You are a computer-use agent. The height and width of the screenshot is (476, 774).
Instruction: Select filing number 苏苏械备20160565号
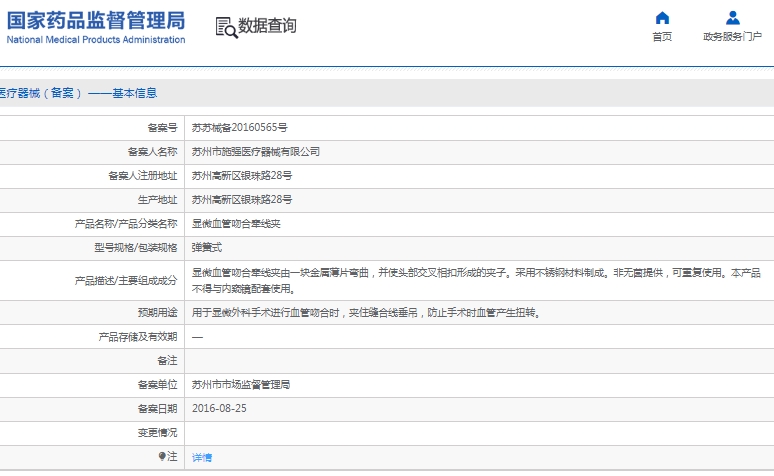coord(239,127)
